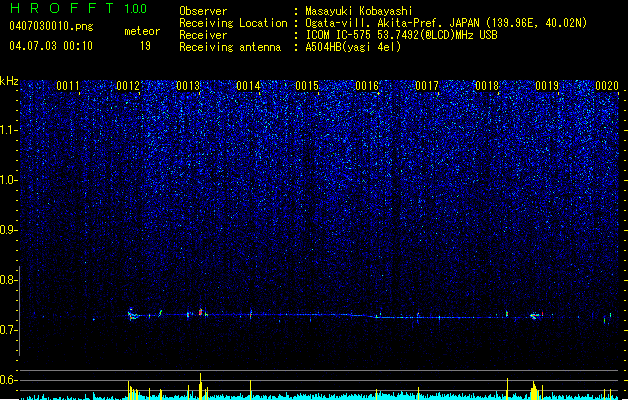Click the 0018 time marker
This screenshot has width=629, height=400.
tap(487, 86)
